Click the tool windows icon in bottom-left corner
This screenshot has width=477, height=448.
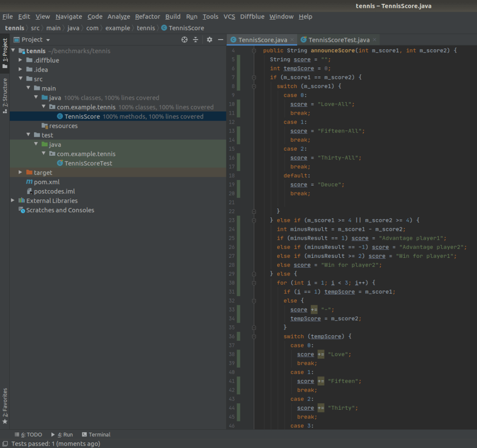click(x=4, y=444)
